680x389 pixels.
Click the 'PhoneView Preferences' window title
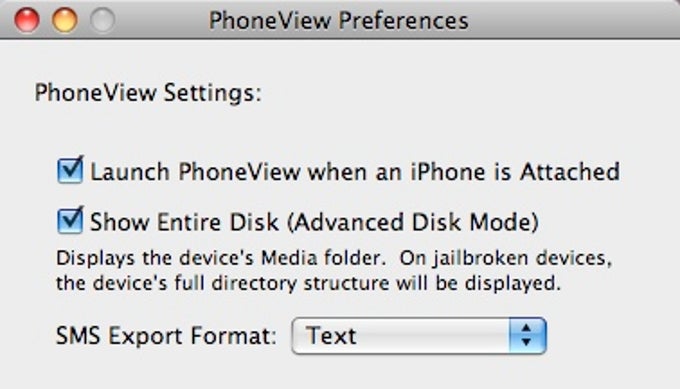coord(339,20)
